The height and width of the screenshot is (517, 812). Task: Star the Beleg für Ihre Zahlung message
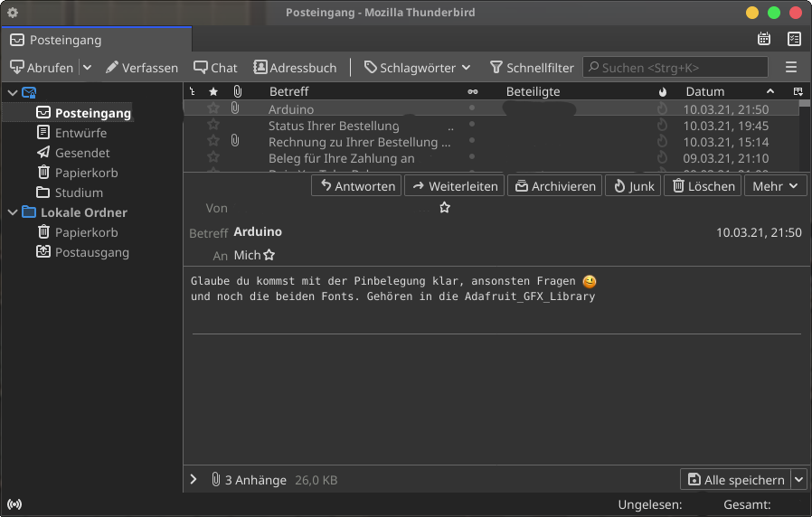[212, 156]
